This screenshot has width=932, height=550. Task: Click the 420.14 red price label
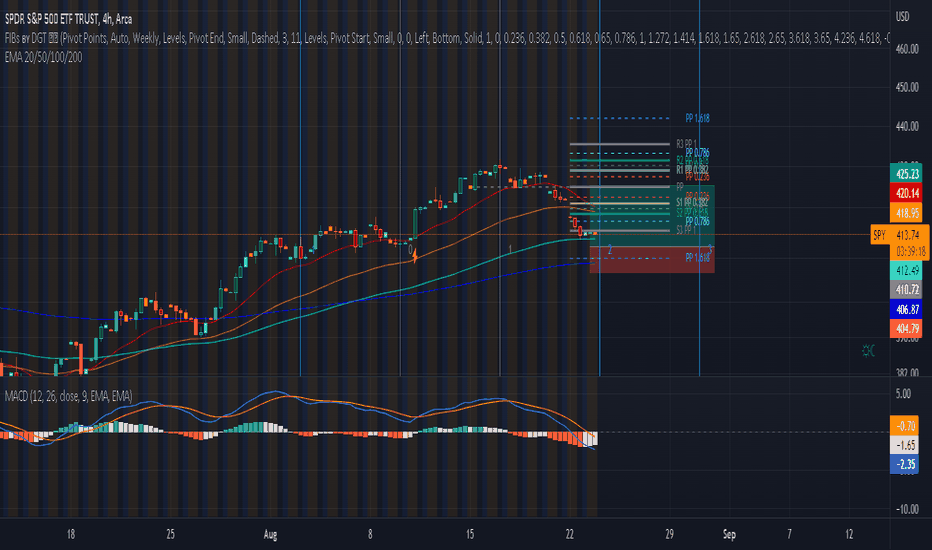pyautogui.click(x=906, y=193)
